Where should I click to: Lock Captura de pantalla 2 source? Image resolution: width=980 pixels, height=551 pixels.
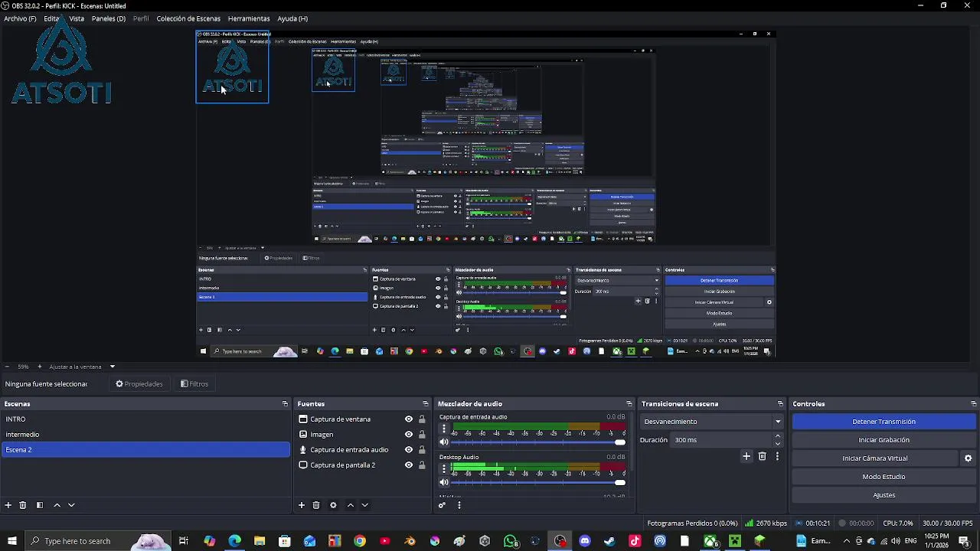(x=422, y=465)
